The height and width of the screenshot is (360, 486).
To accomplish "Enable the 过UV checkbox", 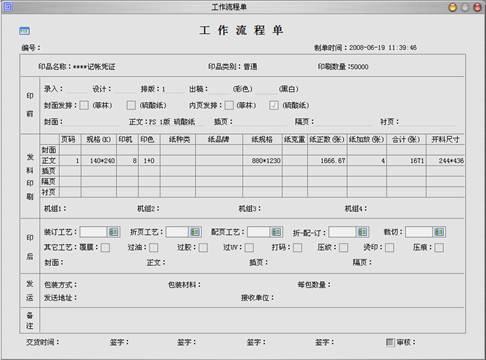I will 249,247.
